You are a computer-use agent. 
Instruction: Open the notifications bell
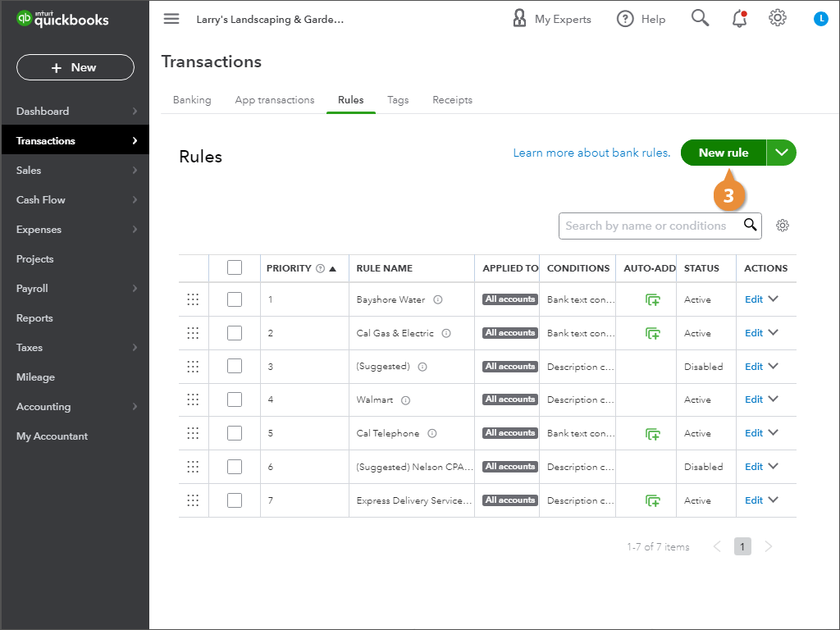[x=739, y=19]
